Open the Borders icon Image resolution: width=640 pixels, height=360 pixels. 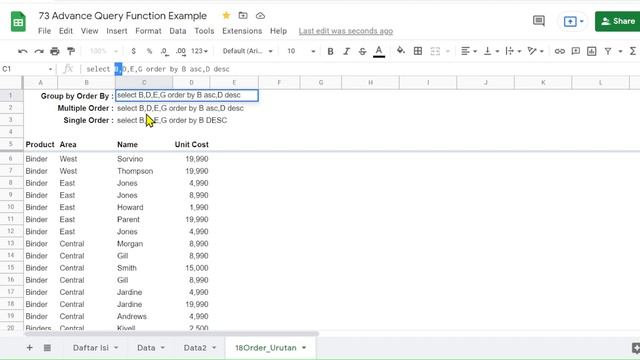[418, 51]
